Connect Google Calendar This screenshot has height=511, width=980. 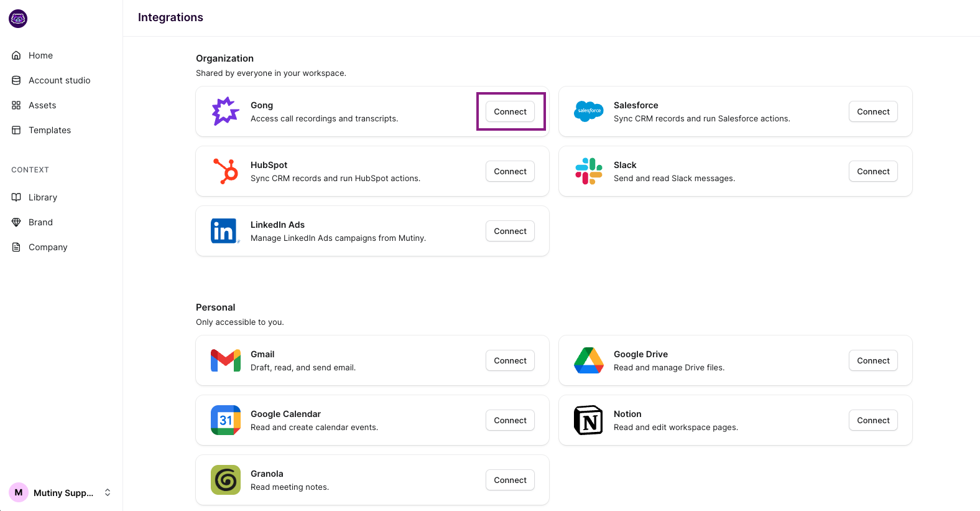pyautogui.click(x=510, y=420)
